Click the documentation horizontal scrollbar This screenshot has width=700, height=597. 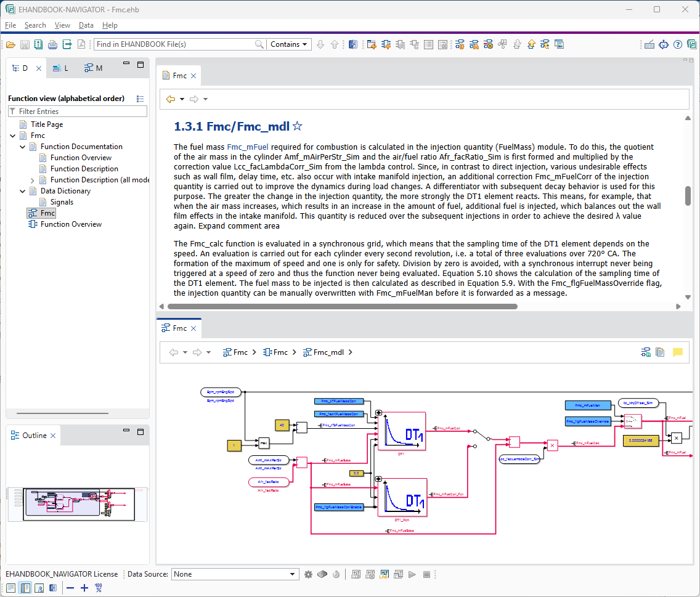click(342, 307)
